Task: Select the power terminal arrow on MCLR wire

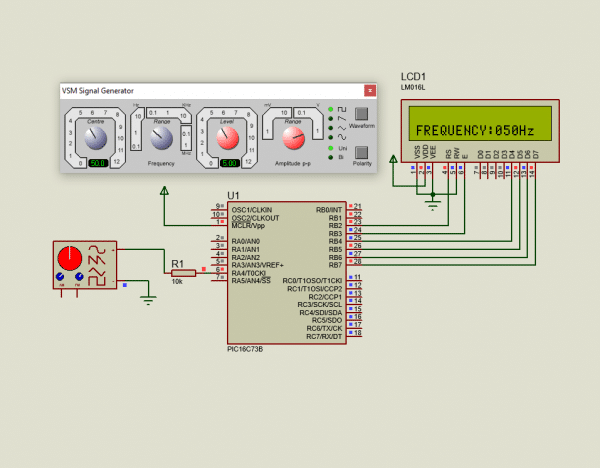Action: (164, 191)
